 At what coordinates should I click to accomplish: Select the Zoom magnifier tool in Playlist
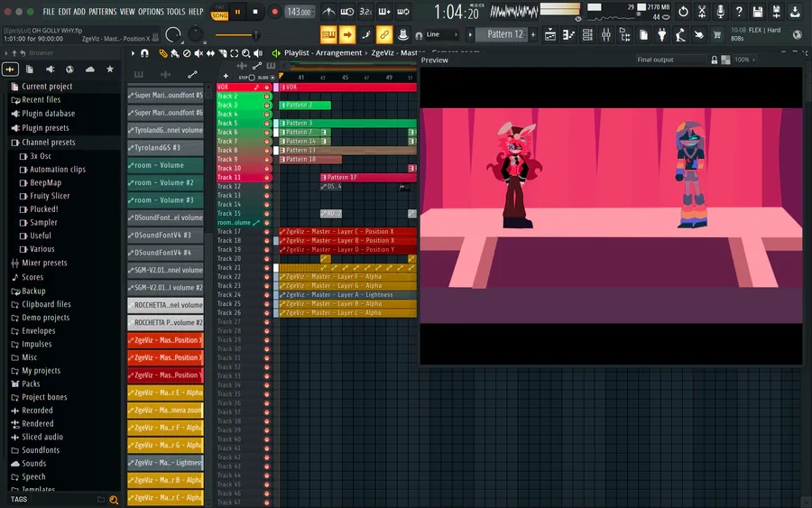point(246,53)
